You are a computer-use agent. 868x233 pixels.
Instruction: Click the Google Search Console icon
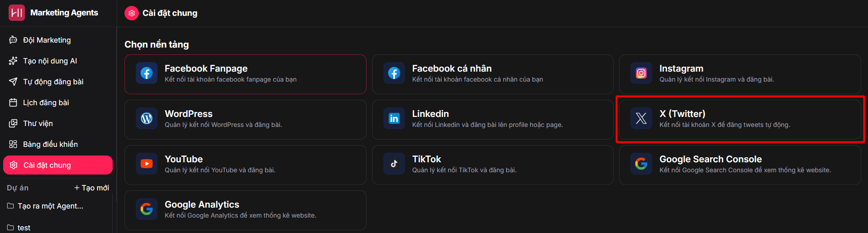[641, 164]
